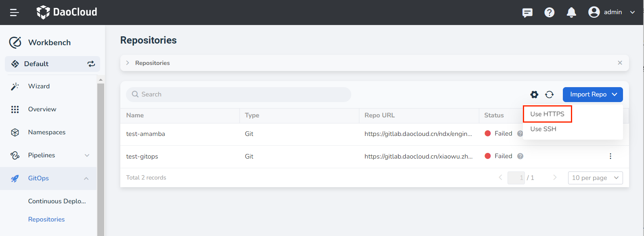Image resolution: width=644 pixels, height=236 pixels.
Task: Click test-gitops Failed status help icon
Action: (520, 156)
